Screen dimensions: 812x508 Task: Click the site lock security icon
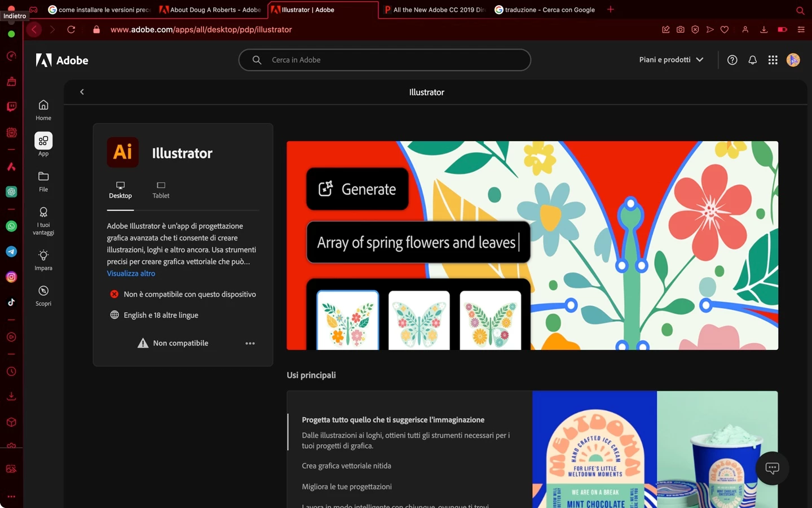pyautogui.click(x=96, y=29)
